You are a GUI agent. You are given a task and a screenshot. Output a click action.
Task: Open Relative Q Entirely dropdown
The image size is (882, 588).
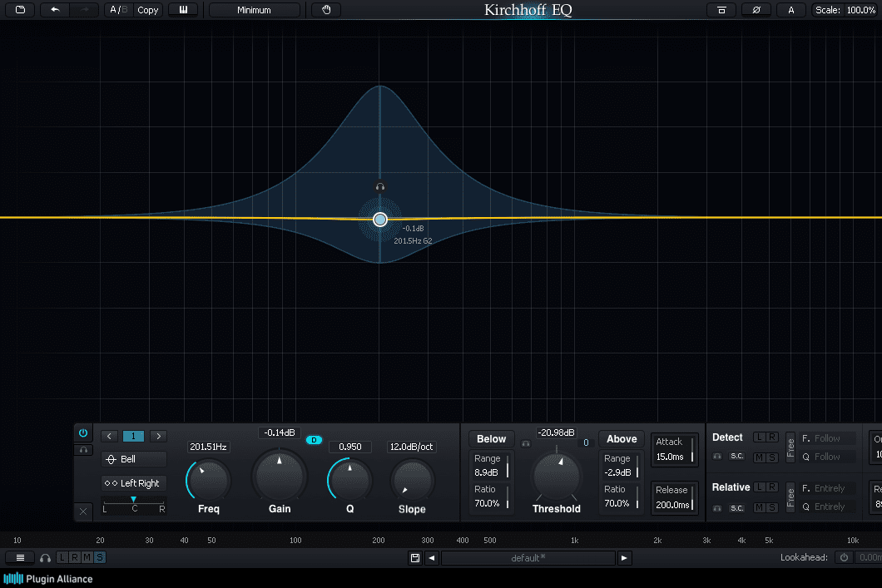[827, 507]
